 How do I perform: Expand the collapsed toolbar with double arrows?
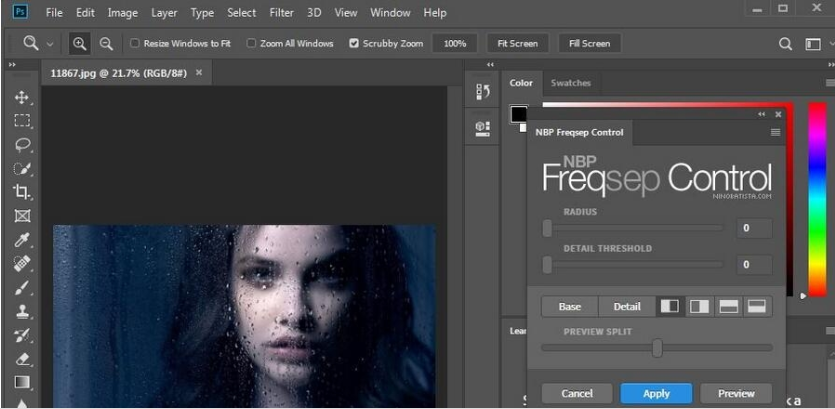(x=12, y=65)
